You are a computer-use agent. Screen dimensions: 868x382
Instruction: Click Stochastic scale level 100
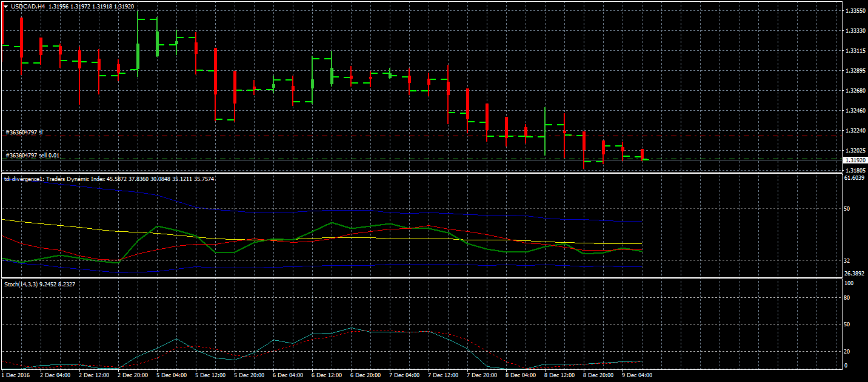click(x=849, y=283)
